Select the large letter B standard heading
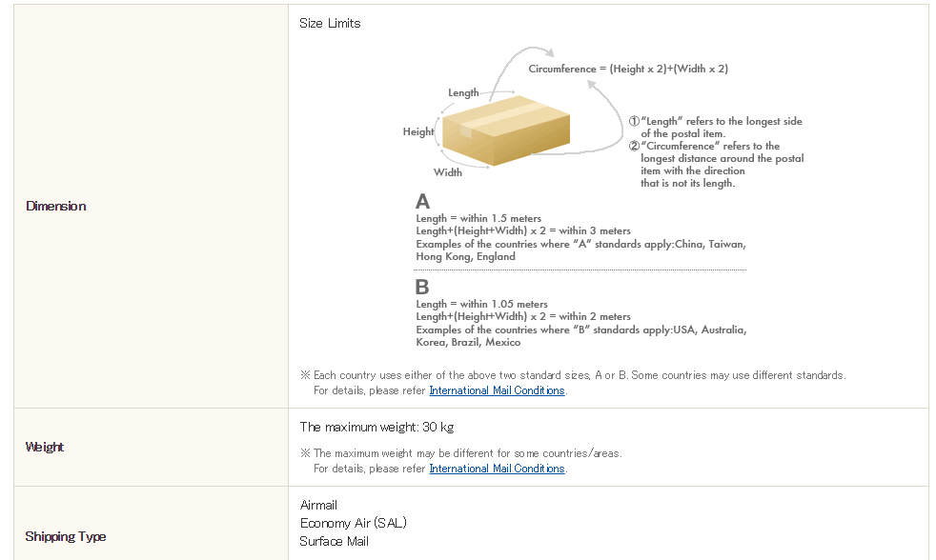 coord(422,287)
